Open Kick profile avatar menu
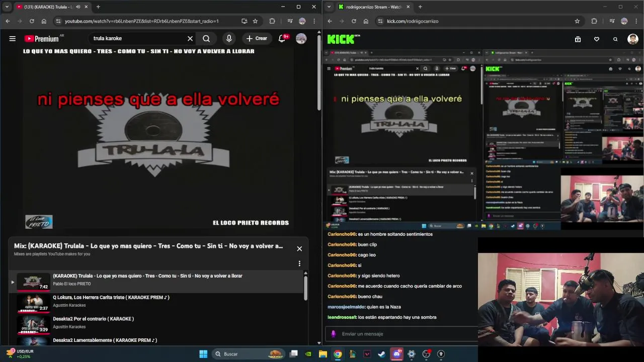The width and height of the screenshot is (644, 362). click(x=633, y=39)
